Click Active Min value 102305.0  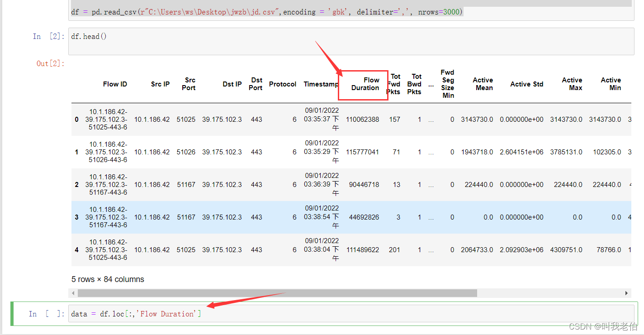pyautogui.click(x=607, y=152)
